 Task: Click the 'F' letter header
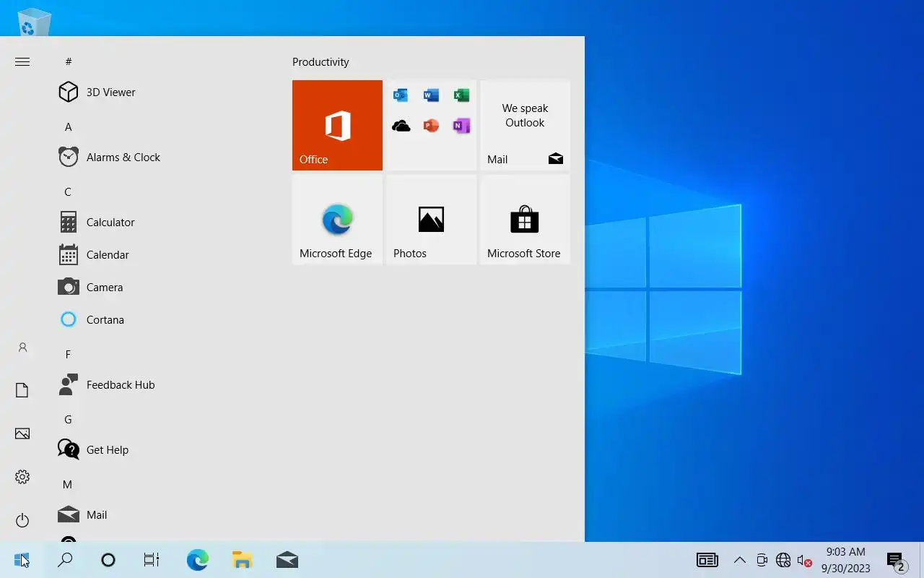coord(68,354)
